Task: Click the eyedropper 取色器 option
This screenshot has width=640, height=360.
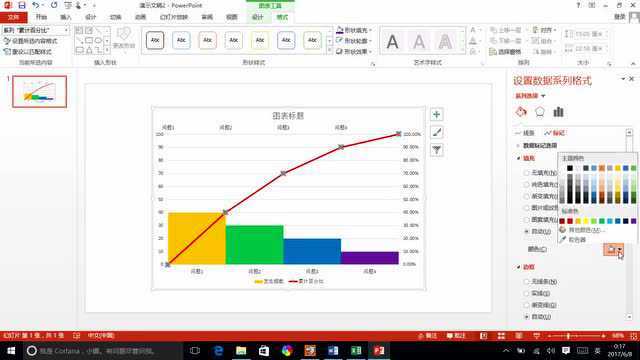Action: [x=578, y=240]
